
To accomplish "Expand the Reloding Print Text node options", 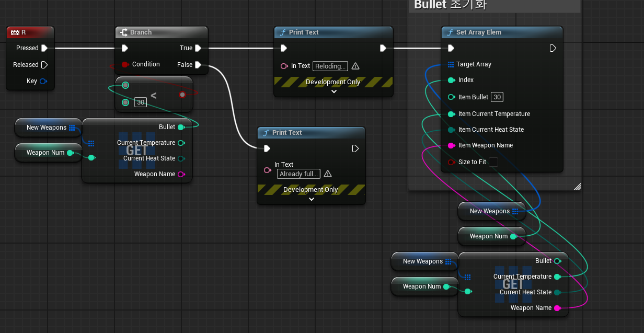I will [x=334, y=91].
